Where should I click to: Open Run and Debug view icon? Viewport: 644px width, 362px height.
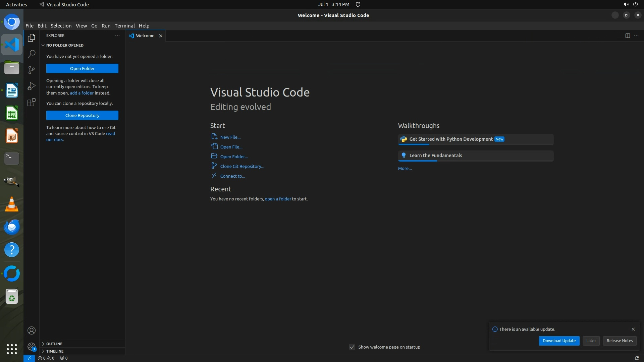(x=32, y=86)
